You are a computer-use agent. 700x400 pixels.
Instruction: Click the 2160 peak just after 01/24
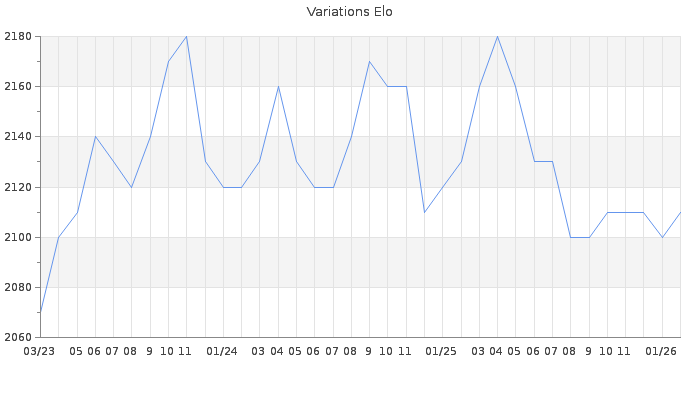278,87
